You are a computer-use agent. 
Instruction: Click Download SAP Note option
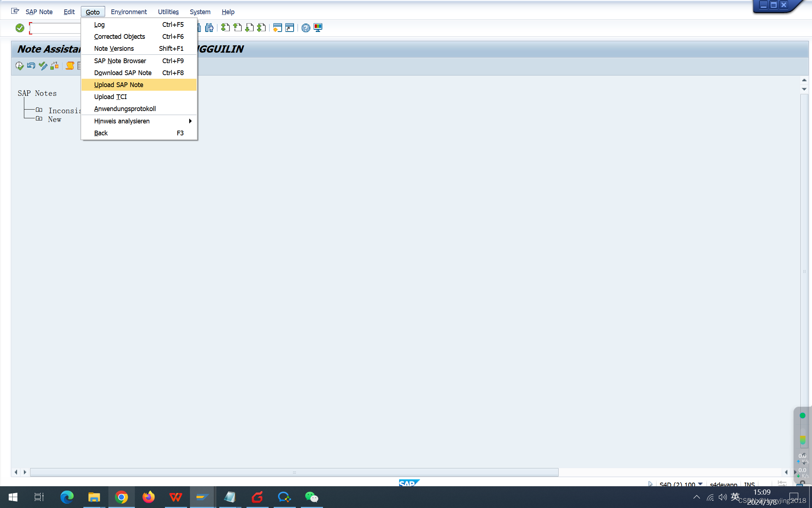pos(123,73)
